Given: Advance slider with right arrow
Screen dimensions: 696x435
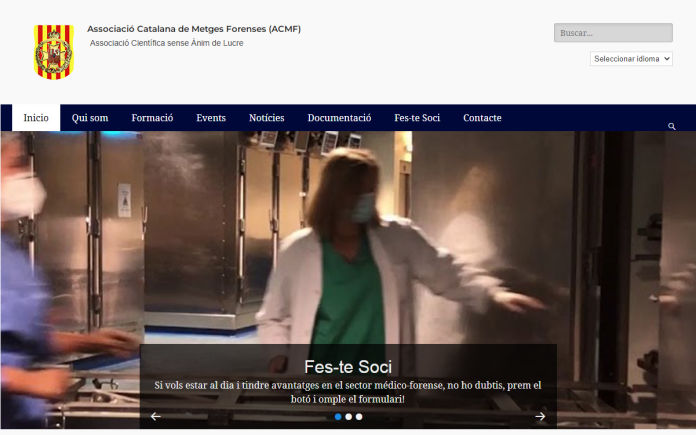Looking at the screenshot, I should [540, 416].
